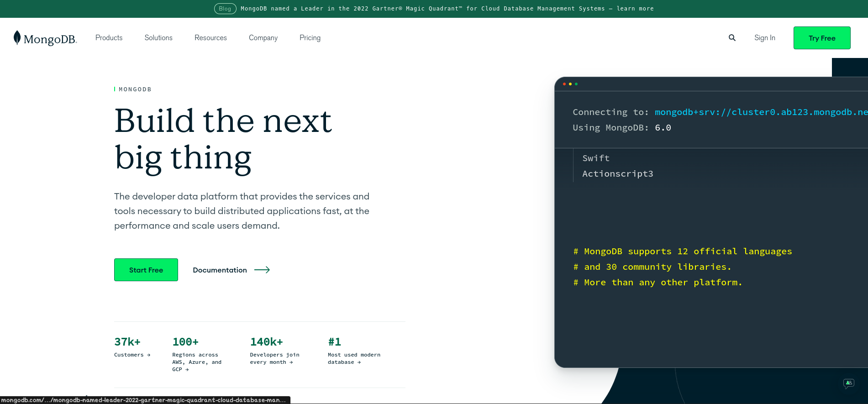
Task: Open the Company menu
Action: tap(263, 38)
